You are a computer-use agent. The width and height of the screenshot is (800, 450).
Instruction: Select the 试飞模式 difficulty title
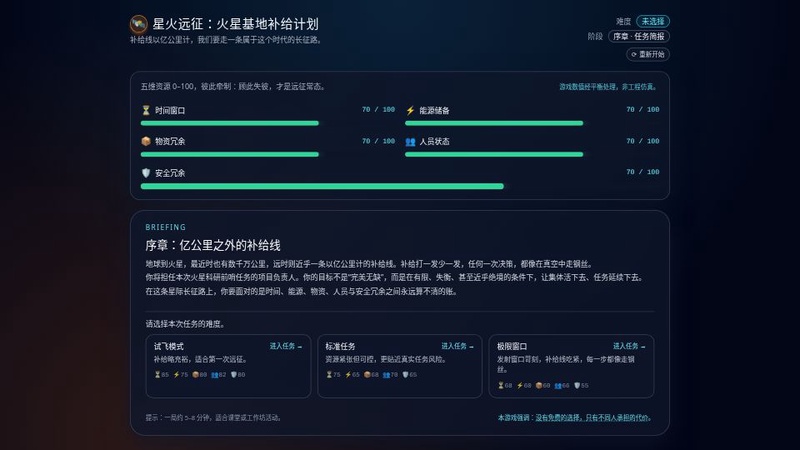tap(169, 346)
